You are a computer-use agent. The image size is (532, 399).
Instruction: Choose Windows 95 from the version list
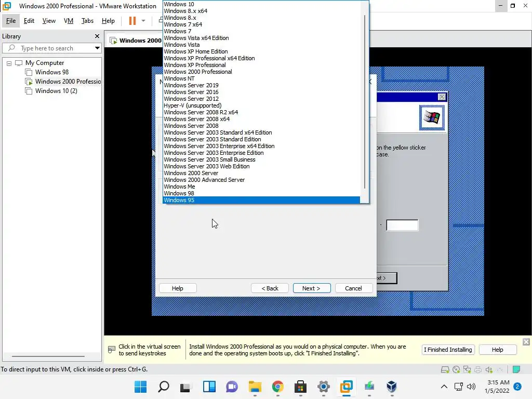pos(261,200)
